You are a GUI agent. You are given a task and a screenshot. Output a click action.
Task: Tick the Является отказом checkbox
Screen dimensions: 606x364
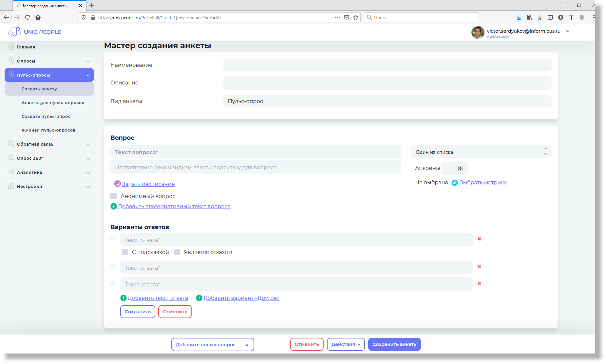(x=177, y=252)
